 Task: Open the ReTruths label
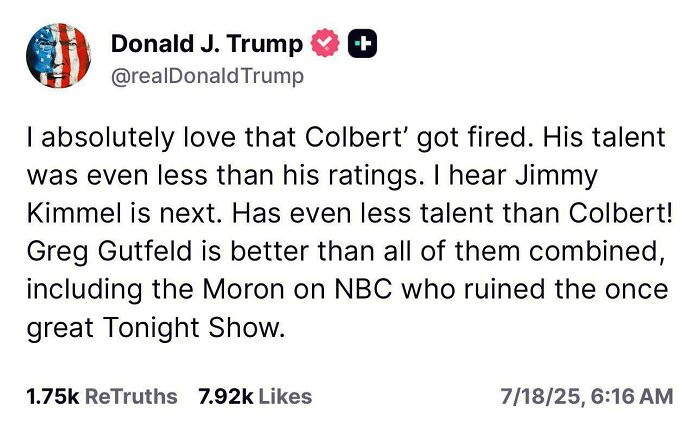(x=131, y=396)
